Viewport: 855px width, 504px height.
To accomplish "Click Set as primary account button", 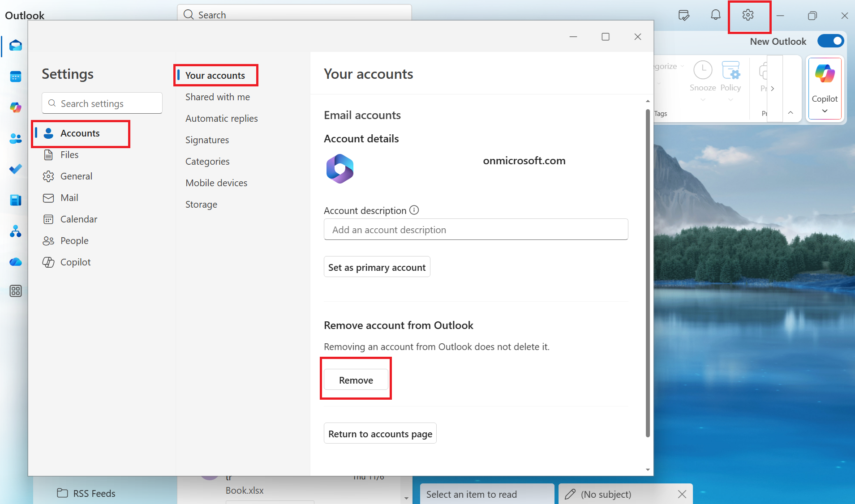I will (377, 267).
